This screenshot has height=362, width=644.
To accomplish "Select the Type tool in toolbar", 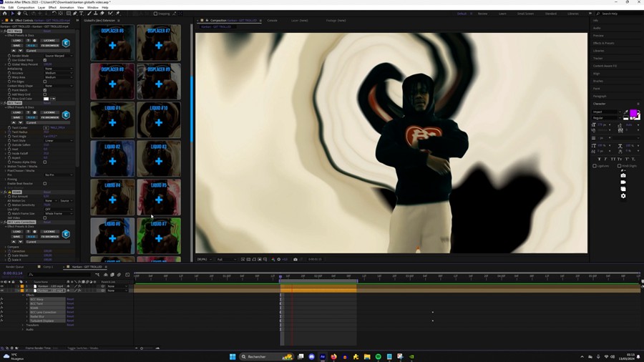I will [81, 13].
